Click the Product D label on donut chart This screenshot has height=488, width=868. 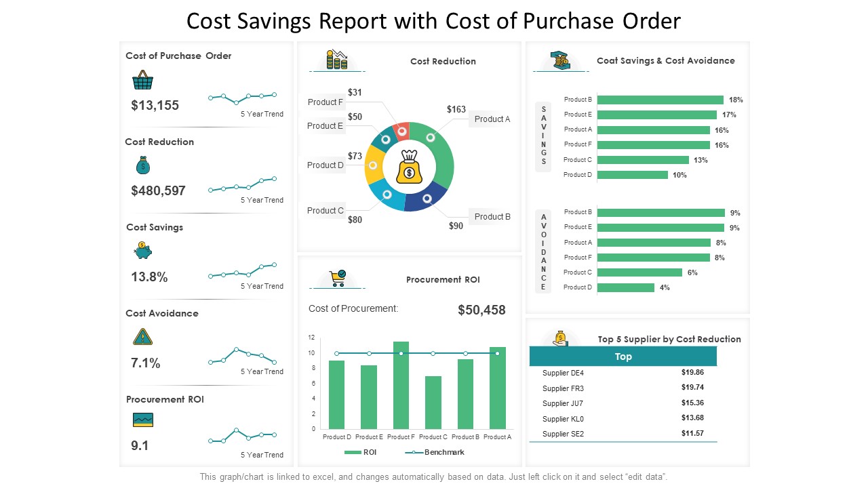click(x=325, y=165)
